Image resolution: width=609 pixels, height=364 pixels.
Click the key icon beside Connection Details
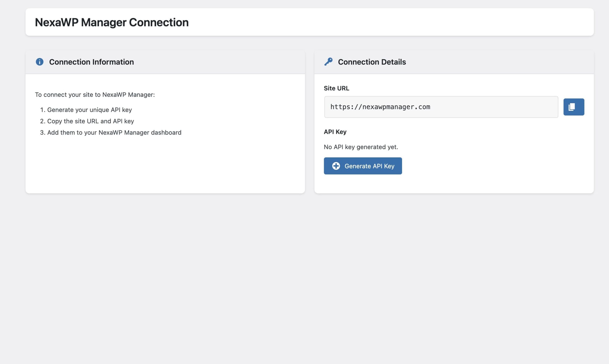328,62
